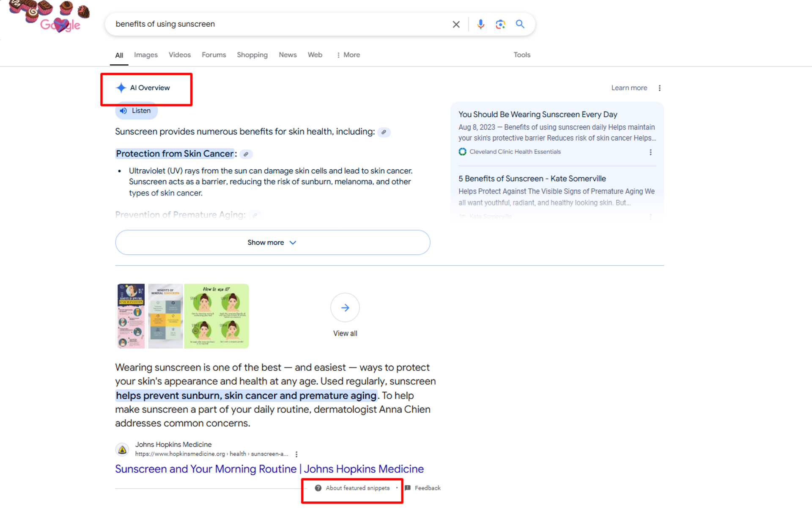Click the Johns Hopkins Medicine favicon
The image size is (812, 509).
click(x=122, y=449)
